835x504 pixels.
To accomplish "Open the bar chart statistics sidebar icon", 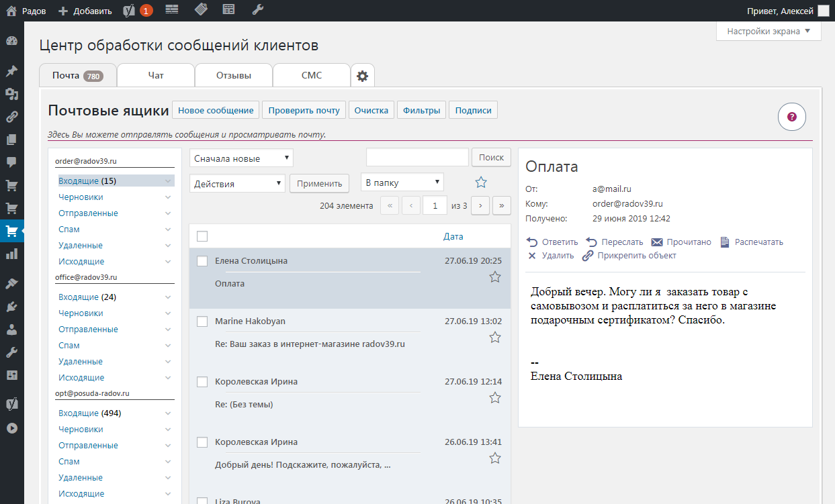I will click(x=11, y=254).
